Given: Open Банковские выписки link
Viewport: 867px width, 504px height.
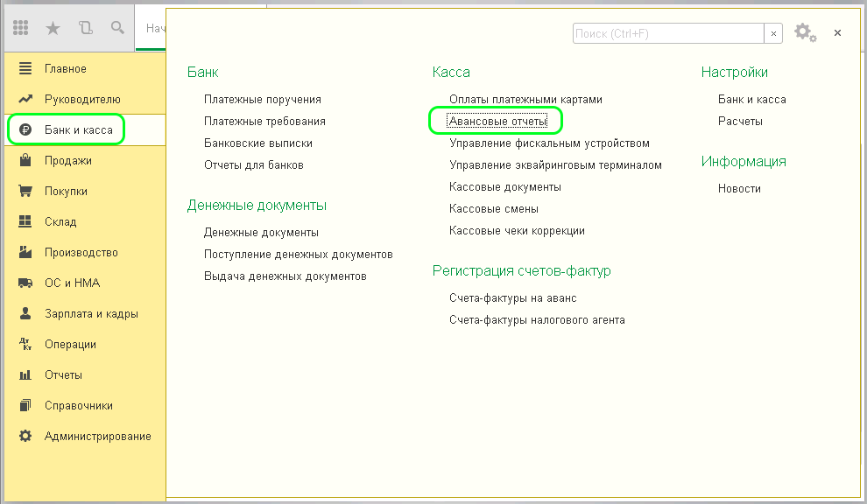Looking at the screenshot, I should [x=257, y=143].
